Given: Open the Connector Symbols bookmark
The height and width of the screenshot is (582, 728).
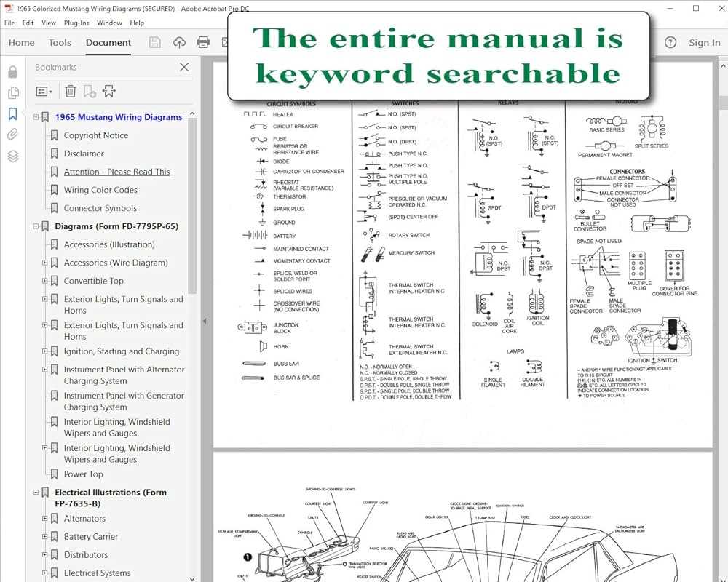Looking at the screenshot, I should (100, 208).
